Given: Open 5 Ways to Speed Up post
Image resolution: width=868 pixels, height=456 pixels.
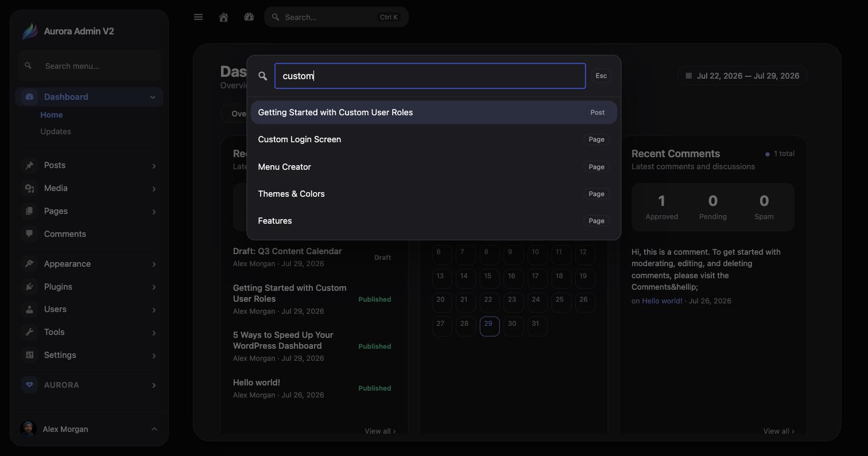Looking at the screenshot, I should click(283, 340).
